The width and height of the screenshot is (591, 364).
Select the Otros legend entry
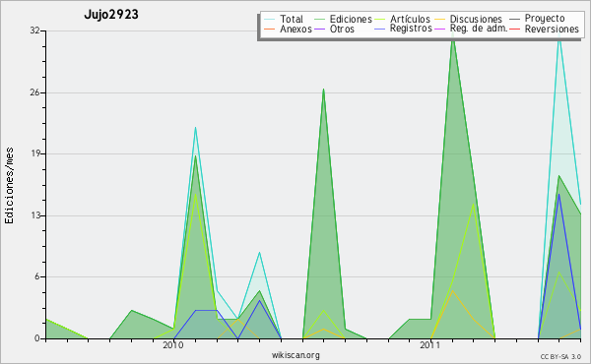click(334, 29)
